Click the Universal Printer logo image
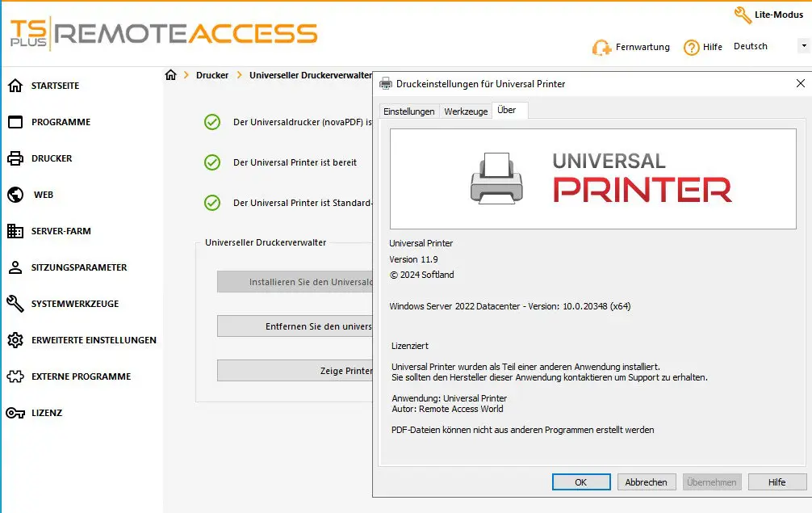Image resolution: width=812 pixels, height=513 pixels. click(593, 179)
